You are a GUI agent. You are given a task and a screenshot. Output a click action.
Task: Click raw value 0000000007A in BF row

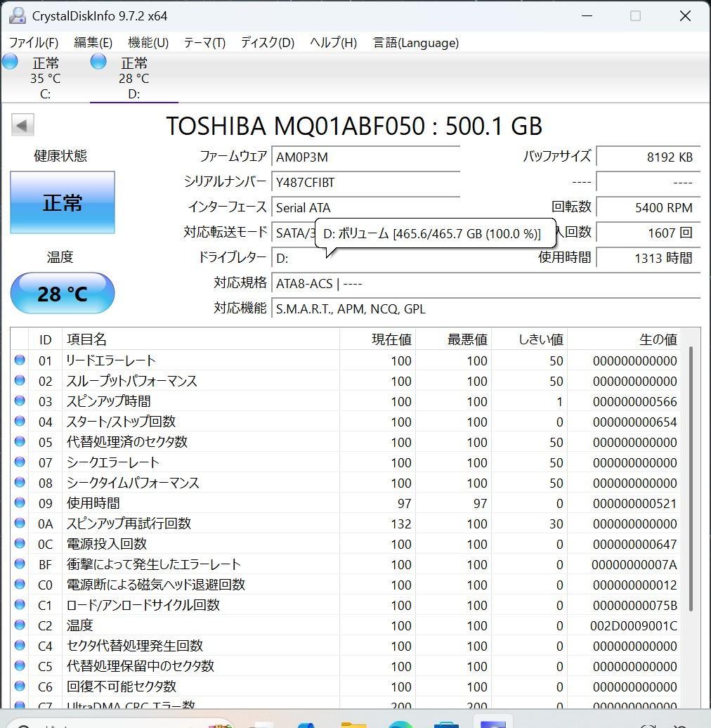[634, 564]
